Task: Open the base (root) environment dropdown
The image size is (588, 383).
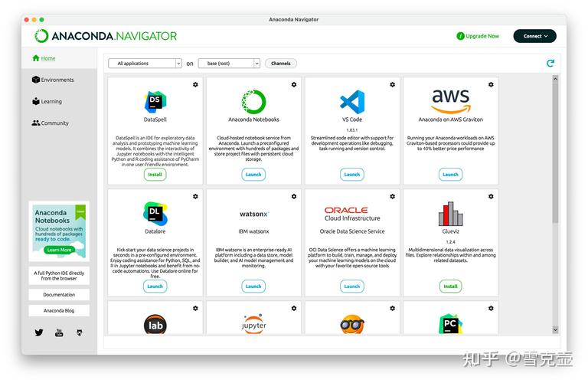Action: [229, 64]
